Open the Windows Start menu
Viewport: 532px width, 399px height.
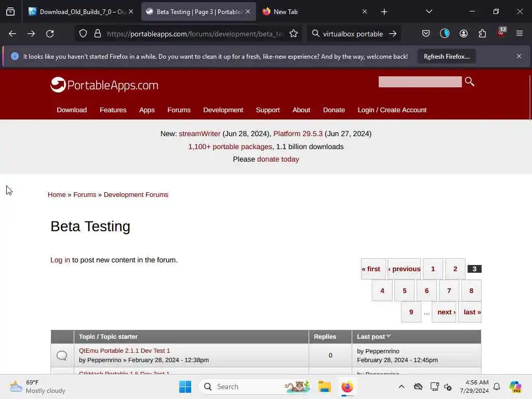tap(185, 387)
